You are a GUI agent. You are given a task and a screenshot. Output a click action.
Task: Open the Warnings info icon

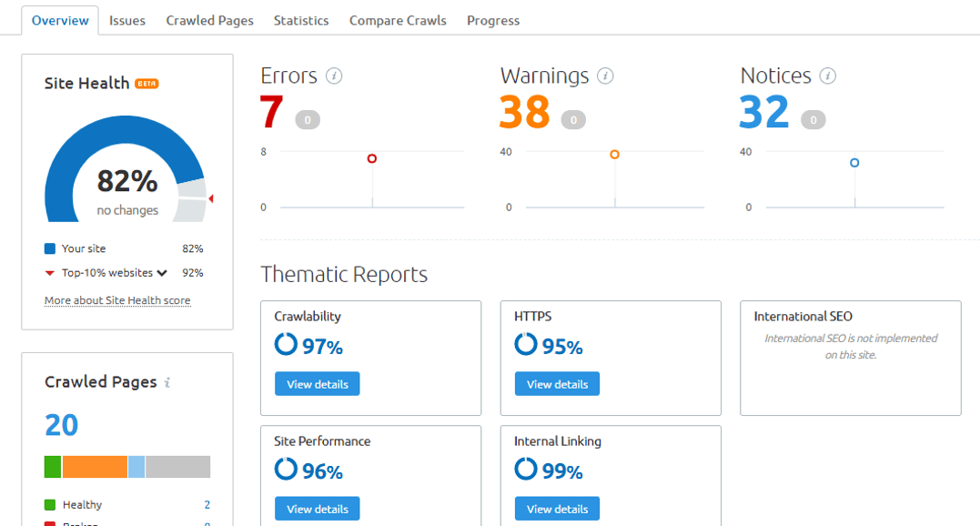coord(605,76)
